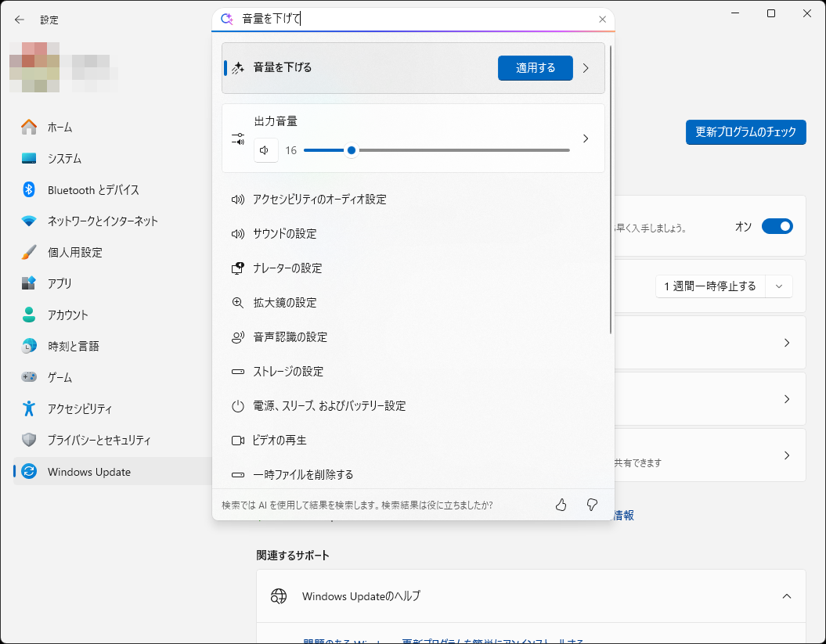Expand the 1週間一時停止する dropdown

tap(778, 286)
